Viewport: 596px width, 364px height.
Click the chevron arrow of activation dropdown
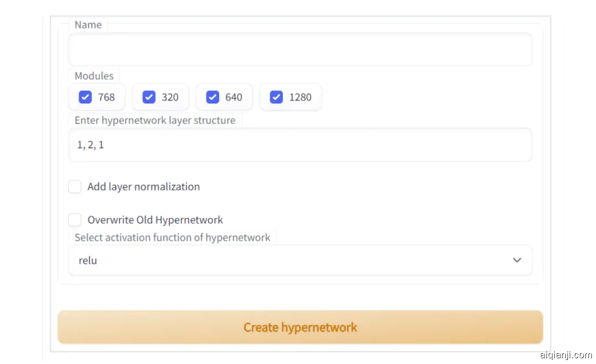coord(517,260)
